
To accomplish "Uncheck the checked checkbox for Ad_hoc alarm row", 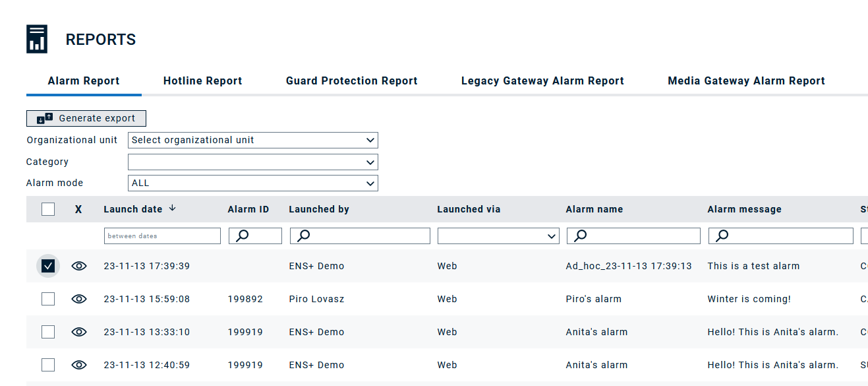I will (48, 266).
